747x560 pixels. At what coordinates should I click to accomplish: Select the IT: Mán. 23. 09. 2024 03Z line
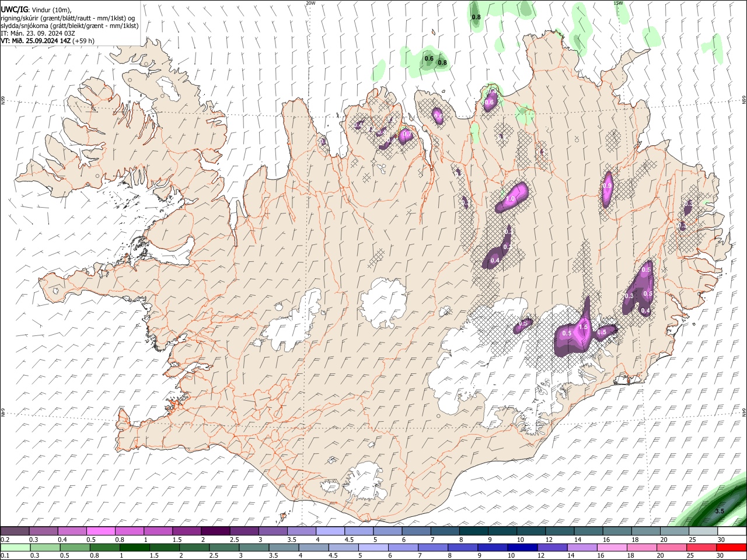[x=37, y=33]
